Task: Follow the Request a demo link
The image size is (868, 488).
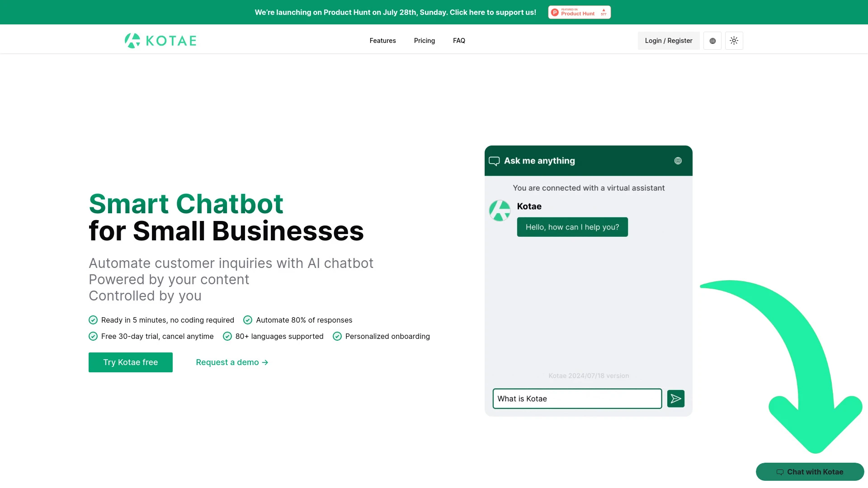Action: click(x=232, y=362)
